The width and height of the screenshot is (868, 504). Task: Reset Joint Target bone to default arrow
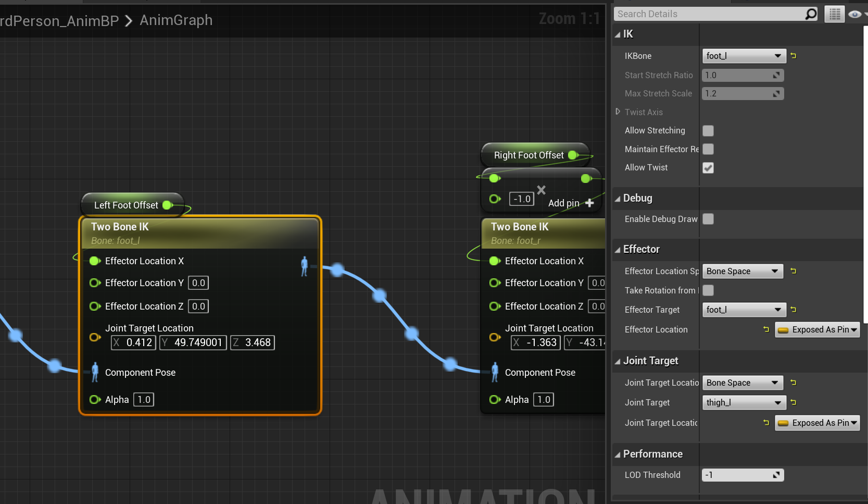(x=794, y=402)
